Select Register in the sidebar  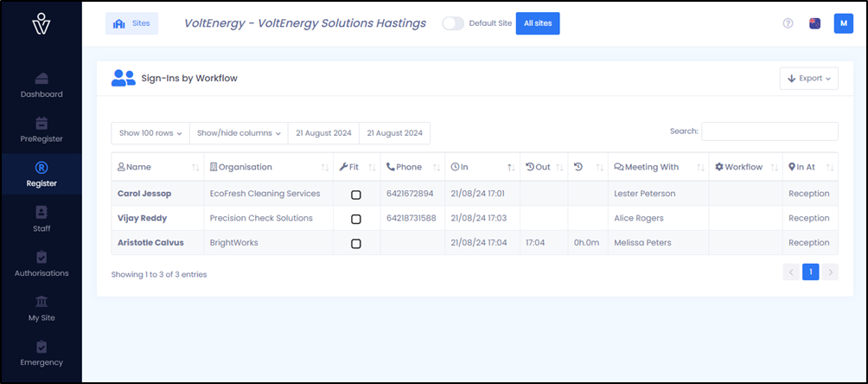pyautogui.click(x=41, y=175)
